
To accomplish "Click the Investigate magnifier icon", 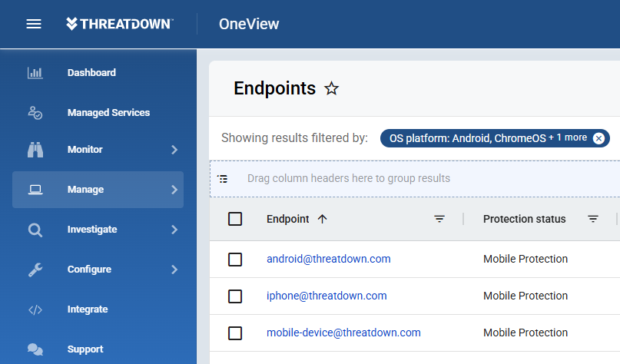I will [35, 230].
